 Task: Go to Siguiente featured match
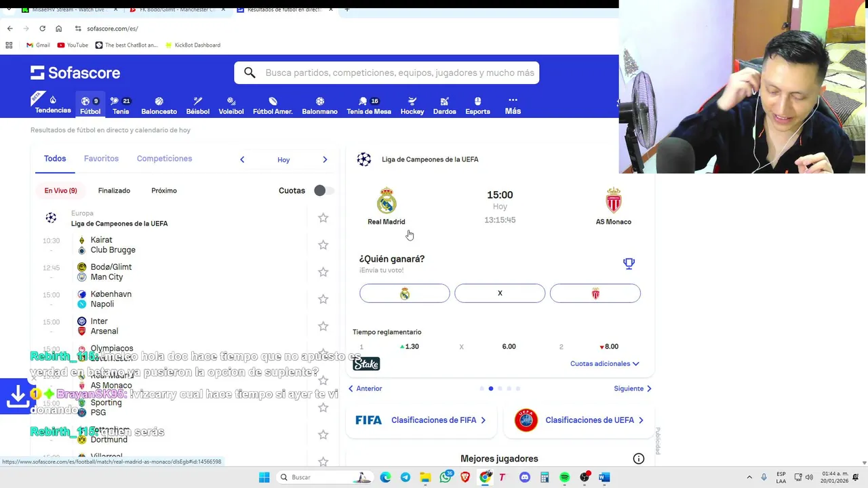(633, 388)
